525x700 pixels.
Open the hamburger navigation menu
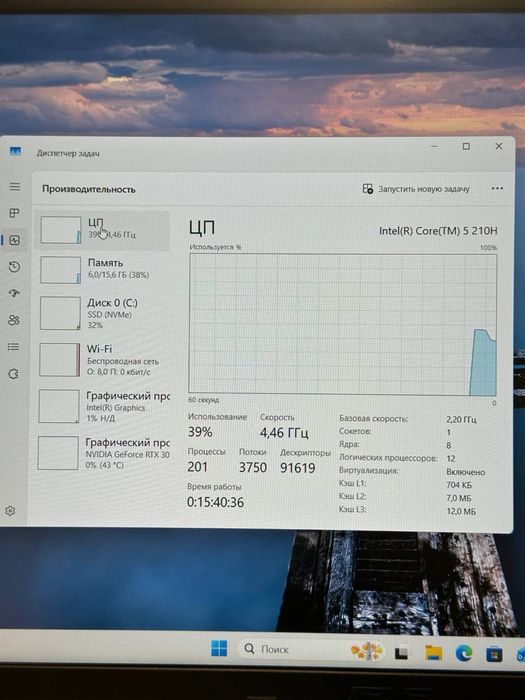pos(15,187)
